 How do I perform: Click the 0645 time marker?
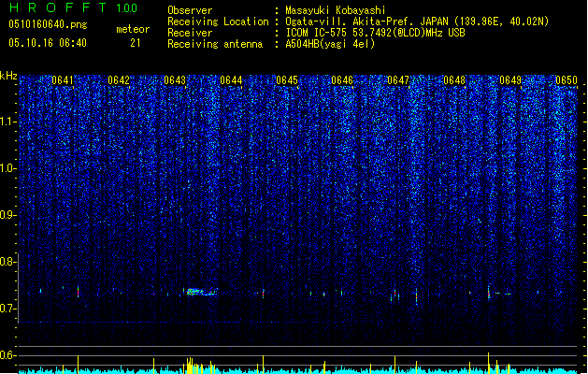click(x=287, y=80)
